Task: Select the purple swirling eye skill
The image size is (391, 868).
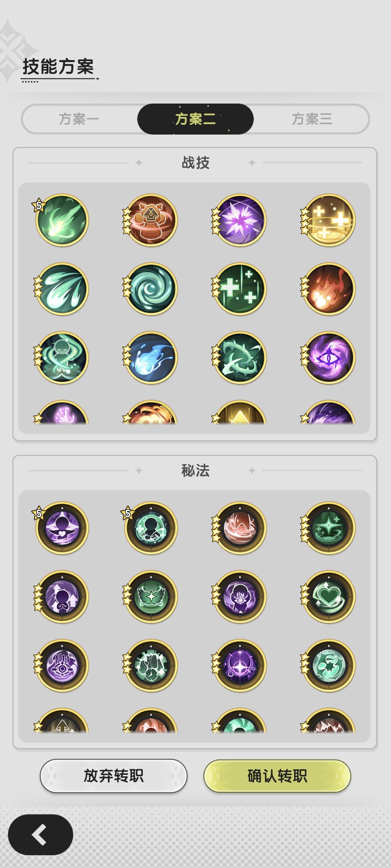Action: (x=329, y=357)
